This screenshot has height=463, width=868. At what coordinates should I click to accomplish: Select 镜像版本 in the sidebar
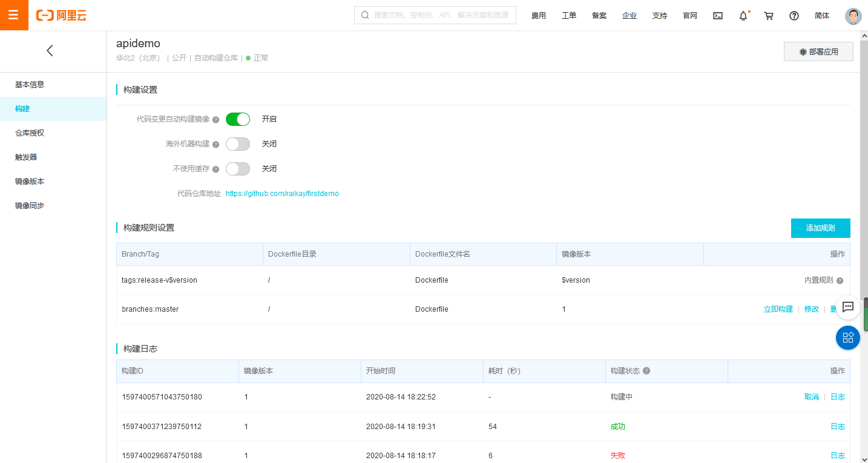(30, 181)
